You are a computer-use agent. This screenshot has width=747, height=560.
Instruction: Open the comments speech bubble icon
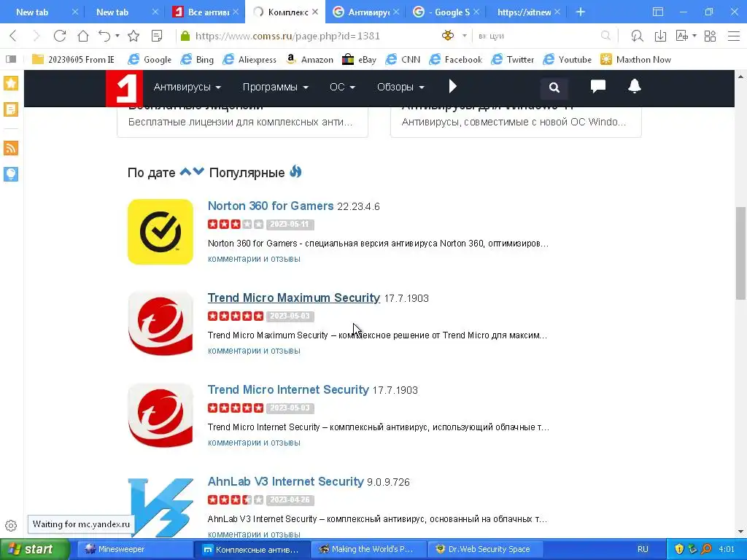tap(598, 86)
